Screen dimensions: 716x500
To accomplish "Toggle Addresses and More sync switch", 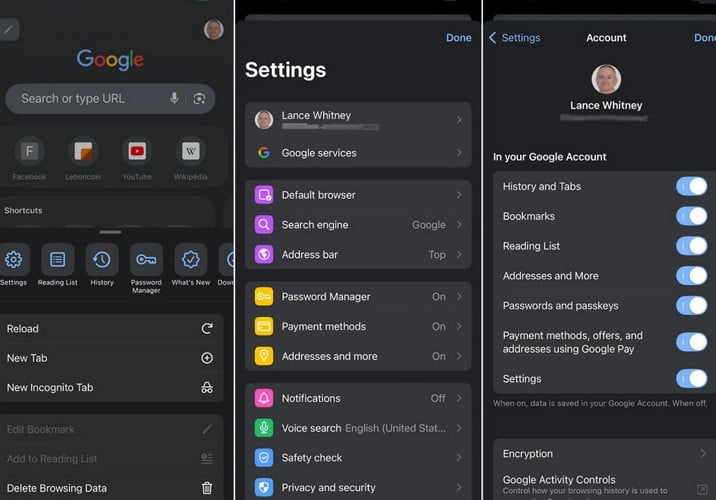I will tap(692, 276).
